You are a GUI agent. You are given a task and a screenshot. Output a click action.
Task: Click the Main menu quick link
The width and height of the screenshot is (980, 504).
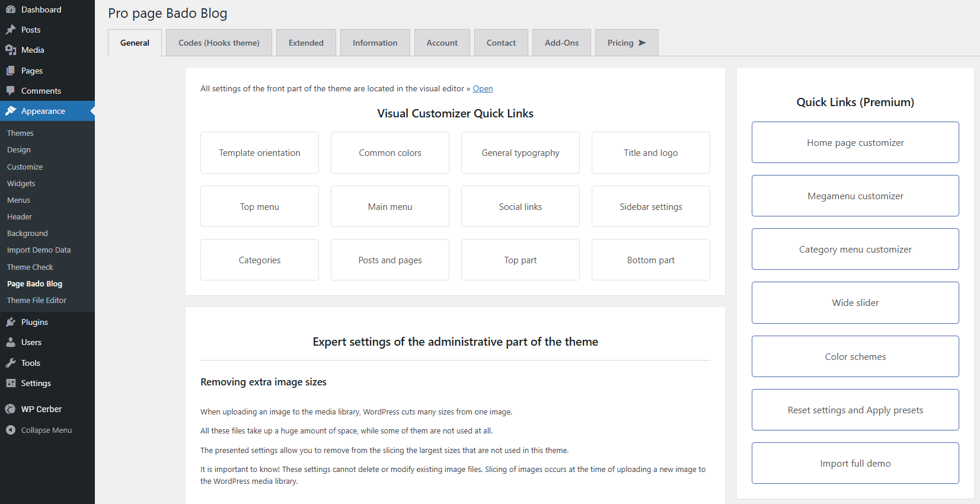(x=390, y=206)
